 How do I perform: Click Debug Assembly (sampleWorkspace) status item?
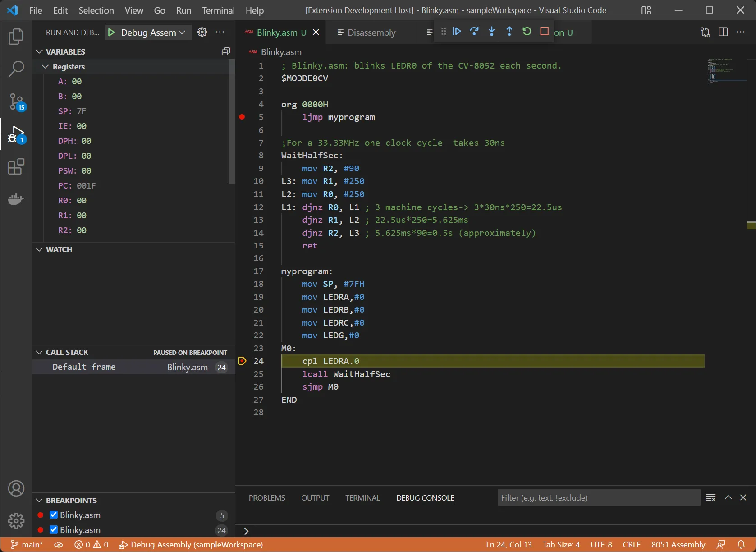(x=191, y=545)
